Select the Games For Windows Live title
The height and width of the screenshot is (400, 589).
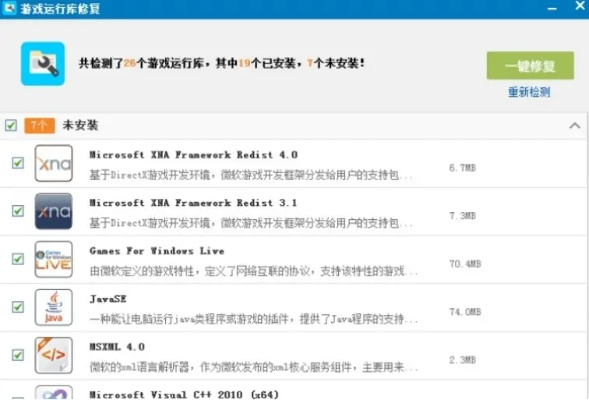[157, 251]
